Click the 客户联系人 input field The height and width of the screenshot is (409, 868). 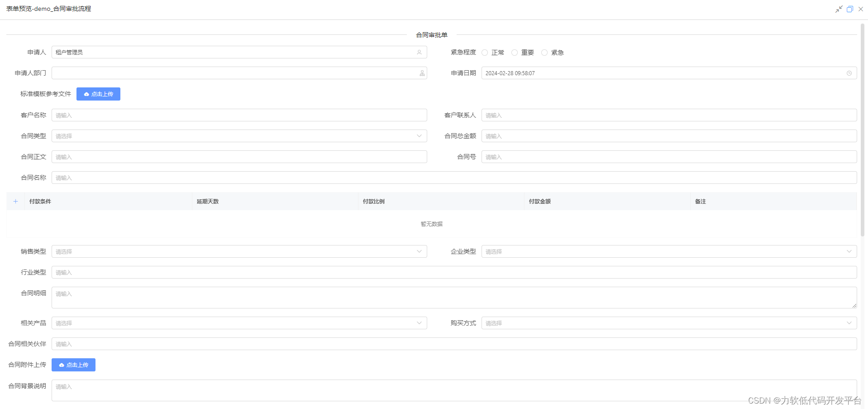669,115
